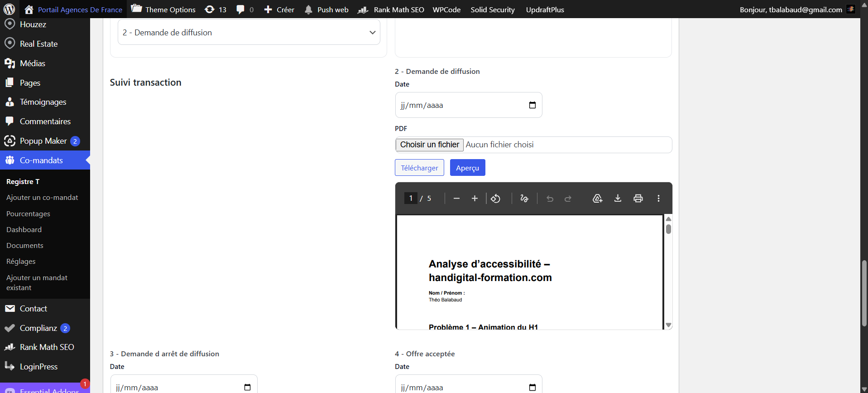The image size is (868, 393).
Task: Click the Demande de diffusion date field
Action: pos(468,105)
